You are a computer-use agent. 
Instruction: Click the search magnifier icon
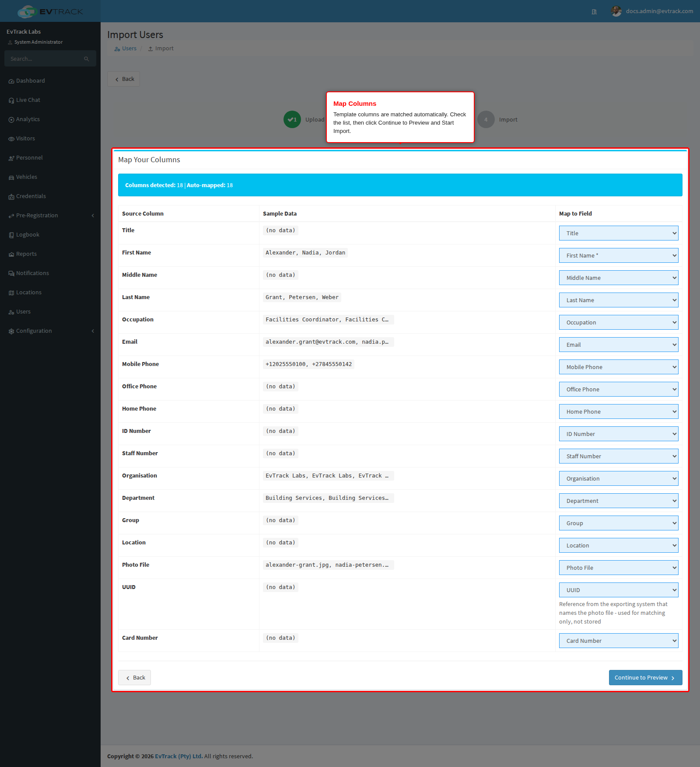click(87, 59)
